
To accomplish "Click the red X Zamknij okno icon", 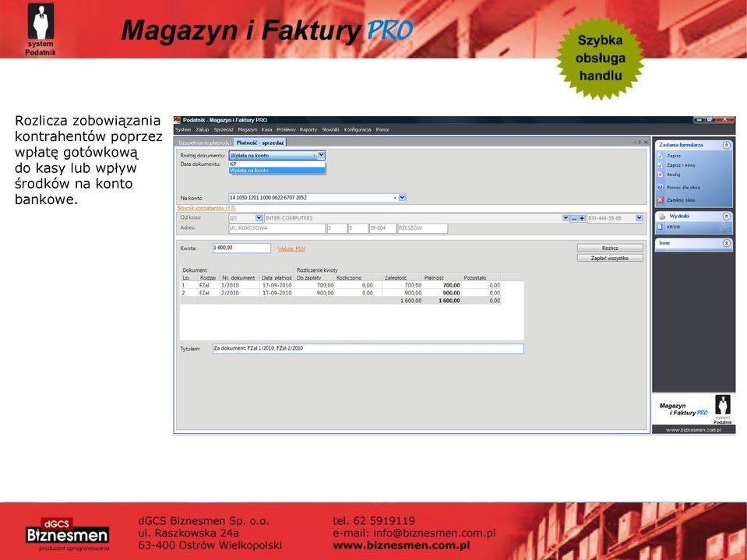I will [x=660, y=200].
